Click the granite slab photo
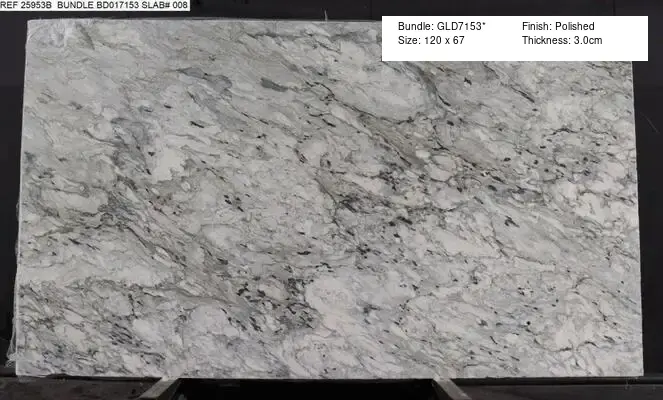 click(x=328, y=198)
